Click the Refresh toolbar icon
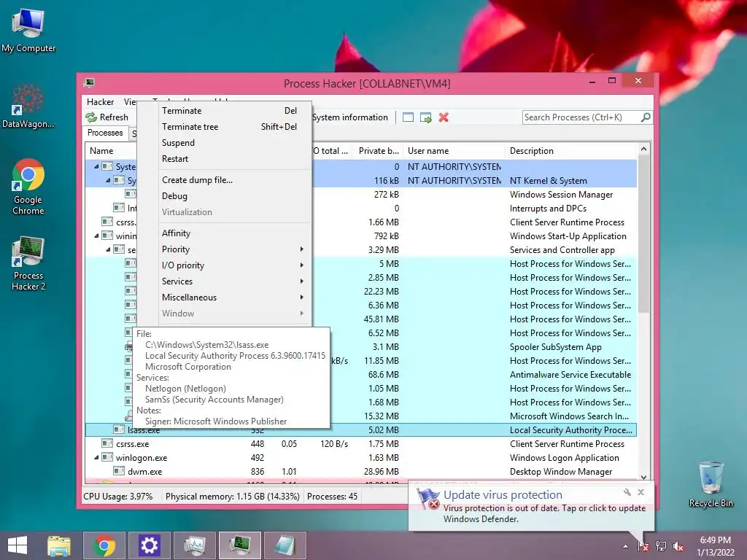 91,117
